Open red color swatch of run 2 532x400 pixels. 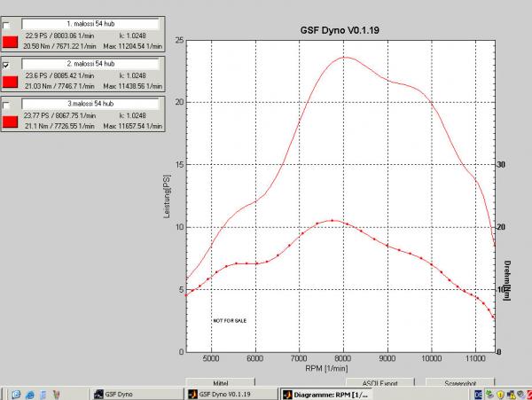[10, 82]
